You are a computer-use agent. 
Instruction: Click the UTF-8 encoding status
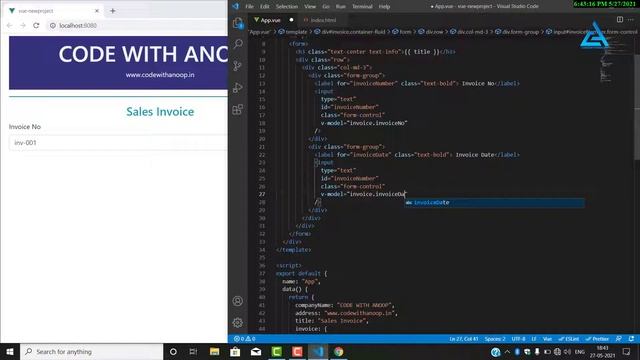[518, 339]
